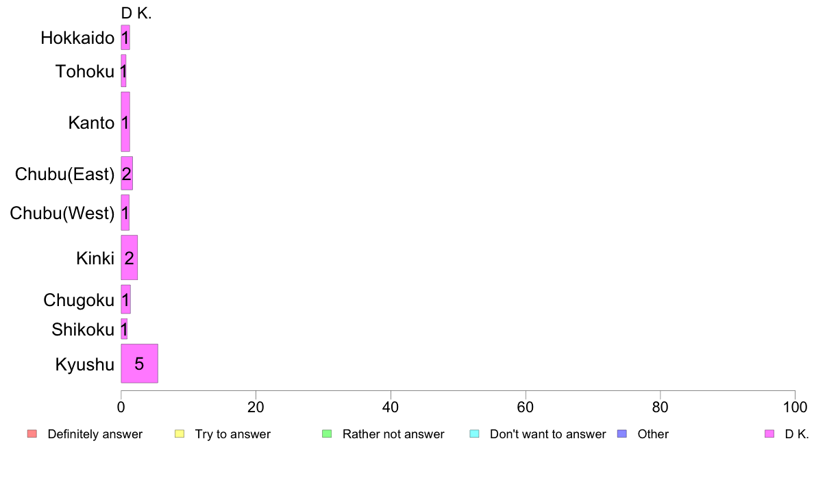Click the Chugoku region label

tap(79, 300)
